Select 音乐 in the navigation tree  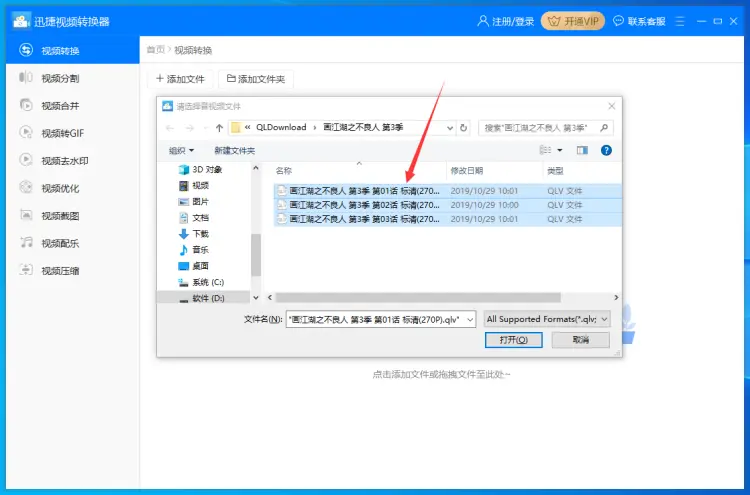tap(194, 250)
